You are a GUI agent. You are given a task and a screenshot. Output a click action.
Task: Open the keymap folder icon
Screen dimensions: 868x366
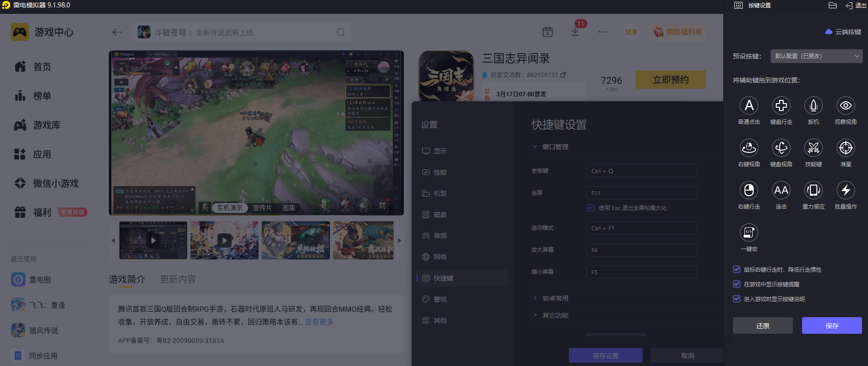pos(833,6)
